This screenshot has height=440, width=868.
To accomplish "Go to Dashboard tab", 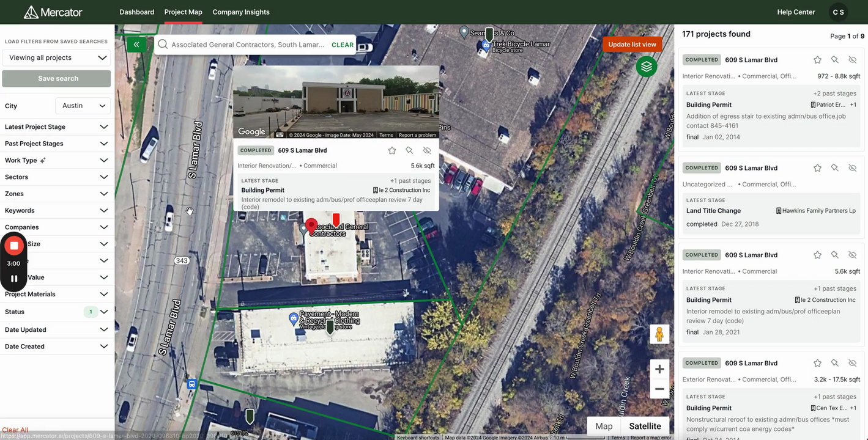I will click(137, 12).
